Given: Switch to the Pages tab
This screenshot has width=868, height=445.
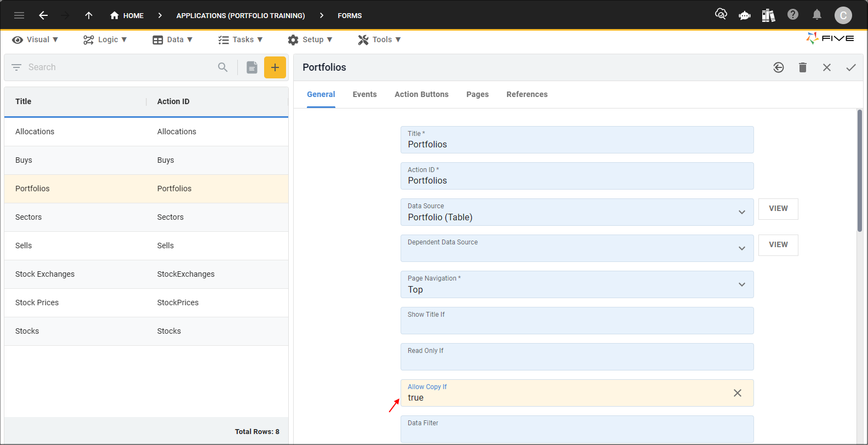Looking at the screenshot, I should click(x=477, y=94).
